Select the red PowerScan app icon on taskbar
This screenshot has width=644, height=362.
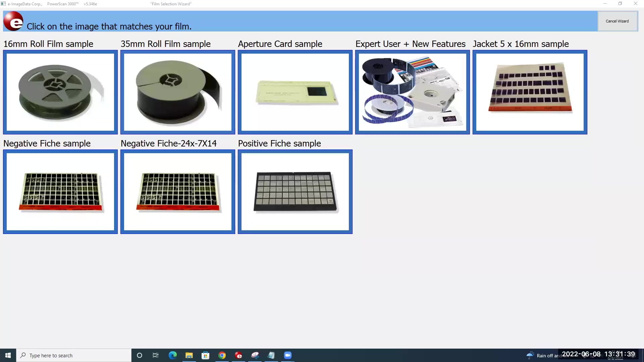pos(238,355)
